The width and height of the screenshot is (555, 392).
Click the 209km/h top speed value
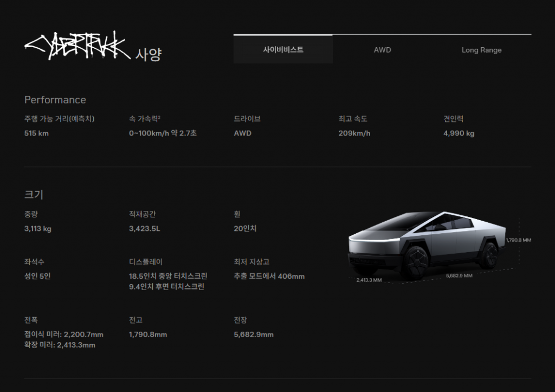354,133
